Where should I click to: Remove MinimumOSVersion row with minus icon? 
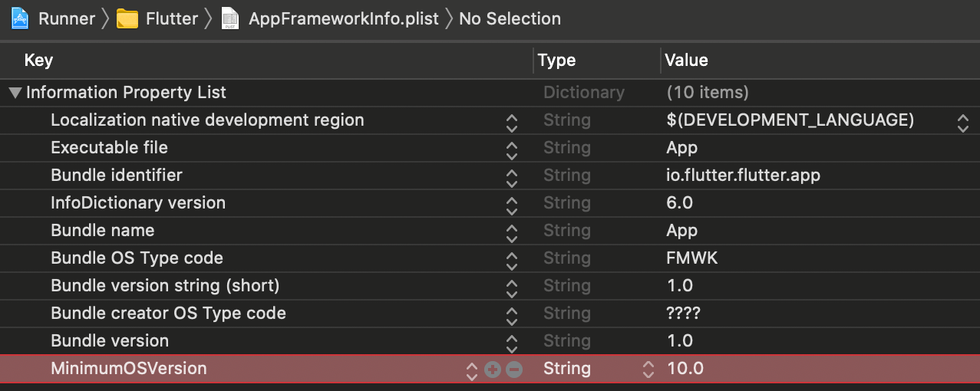514,370
